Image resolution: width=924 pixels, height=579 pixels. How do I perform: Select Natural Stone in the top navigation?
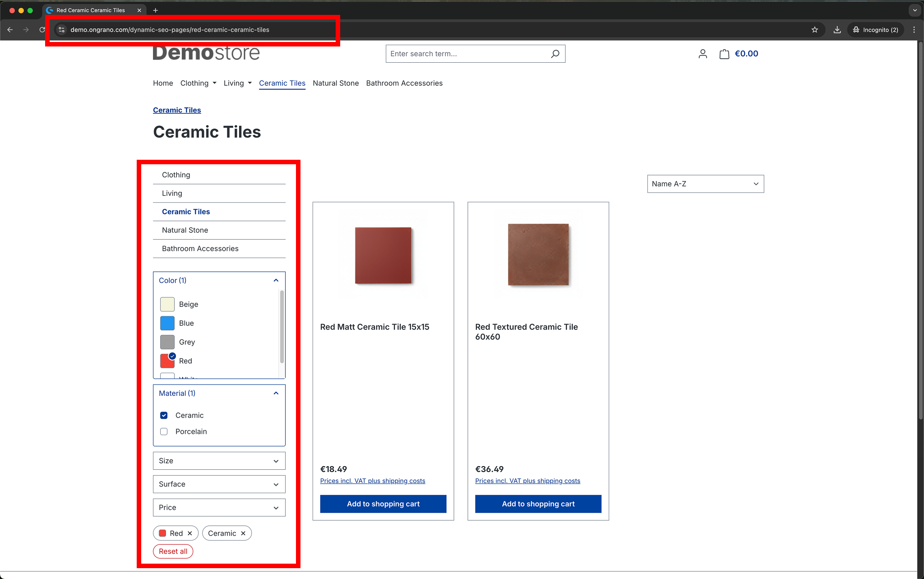(336, 83)
